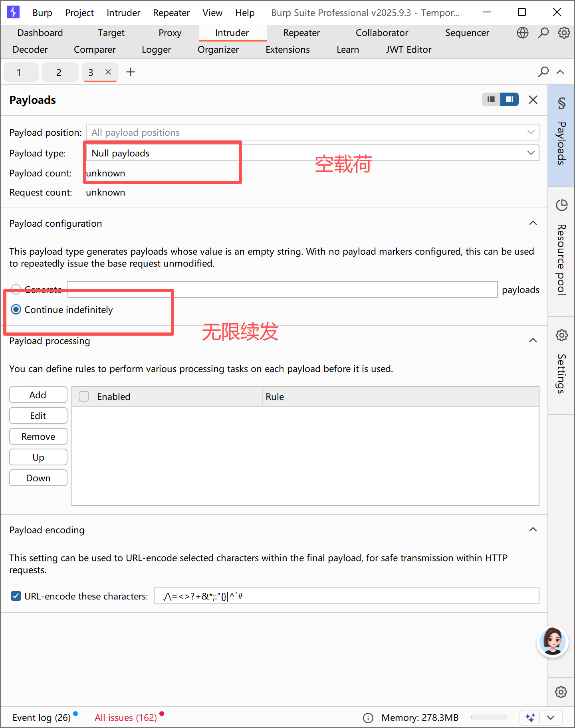
Task: Open the Payload position dropdown
Action: (313, 132)
